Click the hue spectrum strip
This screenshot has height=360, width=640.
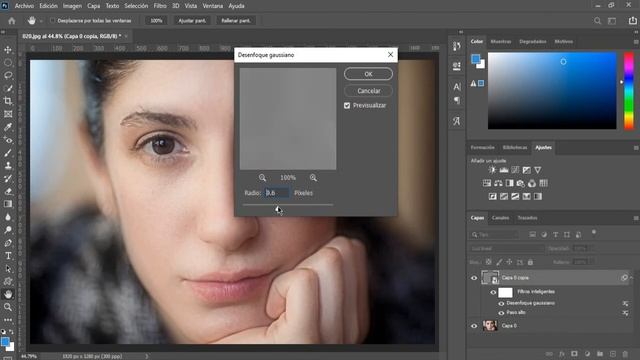tap(629, 91)
